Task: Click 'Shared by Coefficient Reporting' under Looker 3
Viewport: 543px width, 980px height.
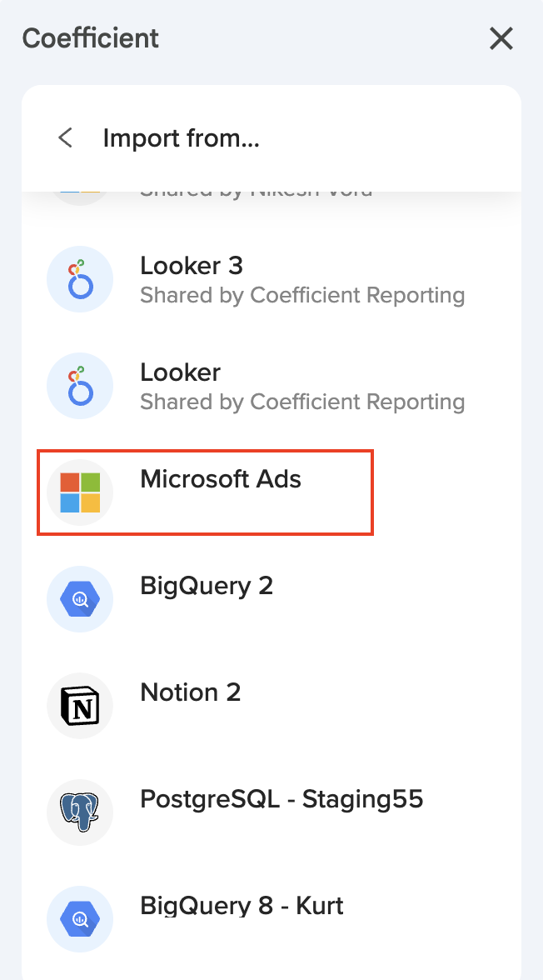Action: click(302, 295)
